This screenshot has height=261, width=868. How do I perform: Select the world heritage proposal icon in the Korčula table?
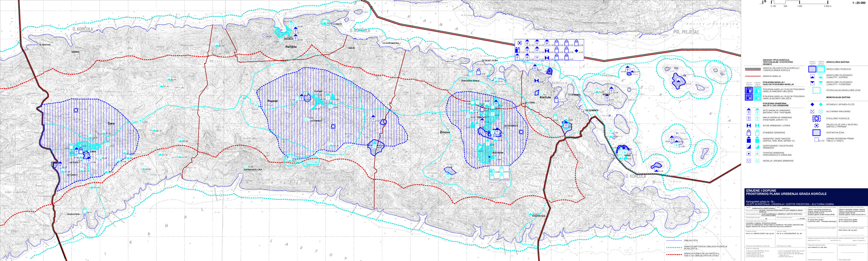click(519, 43)
